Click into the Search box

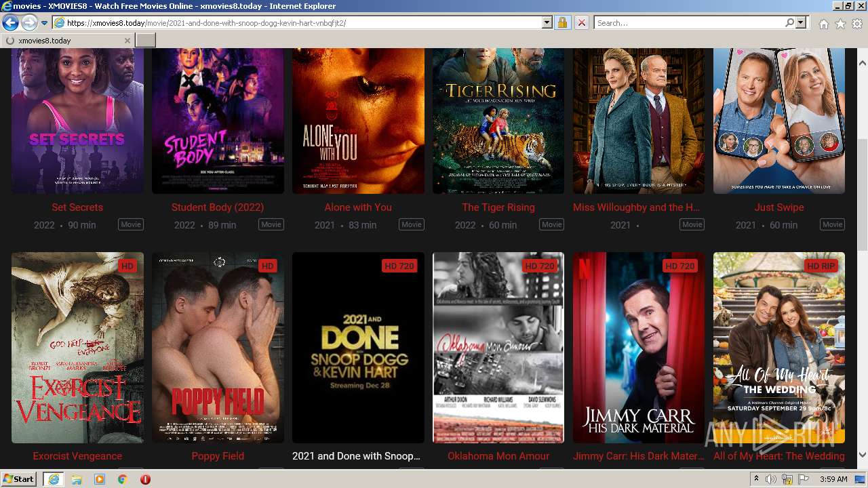689,23
